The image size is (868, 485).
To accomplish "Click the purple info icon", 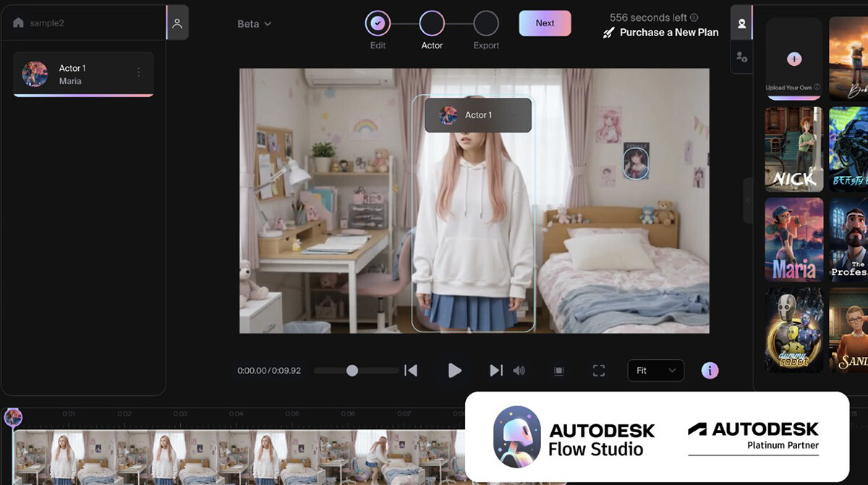I will (710, 371).
